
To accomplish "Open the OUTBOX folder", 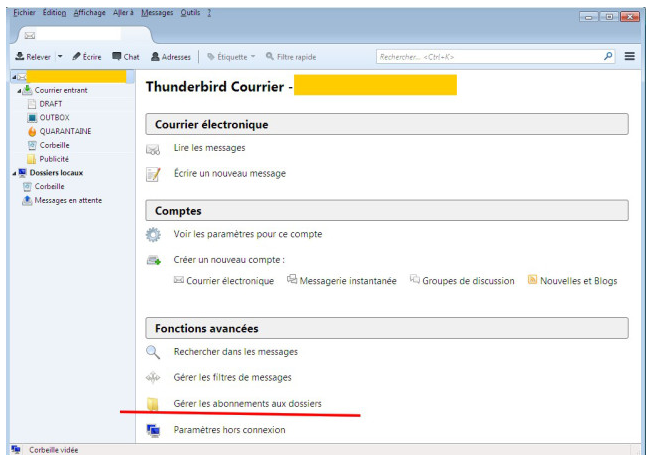I will click(x=53, y=117).
